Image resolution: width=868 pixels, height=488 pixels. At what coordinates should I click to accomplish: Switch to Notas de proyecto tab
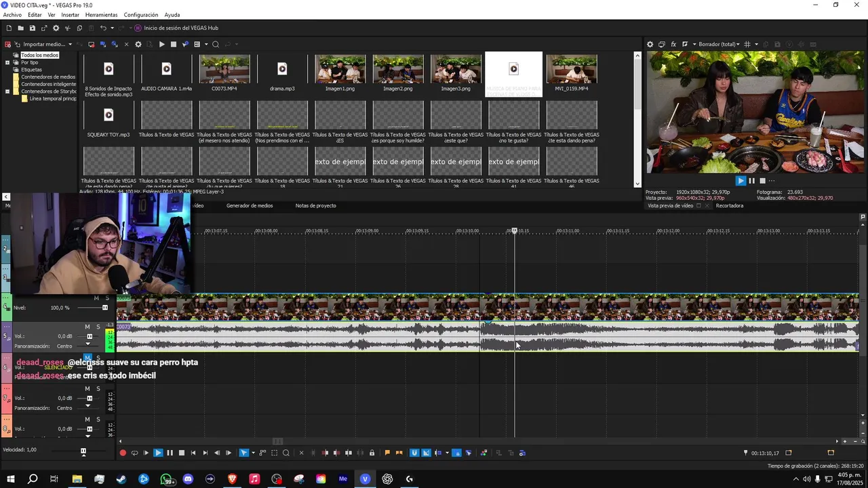click(x=315, y=205)
